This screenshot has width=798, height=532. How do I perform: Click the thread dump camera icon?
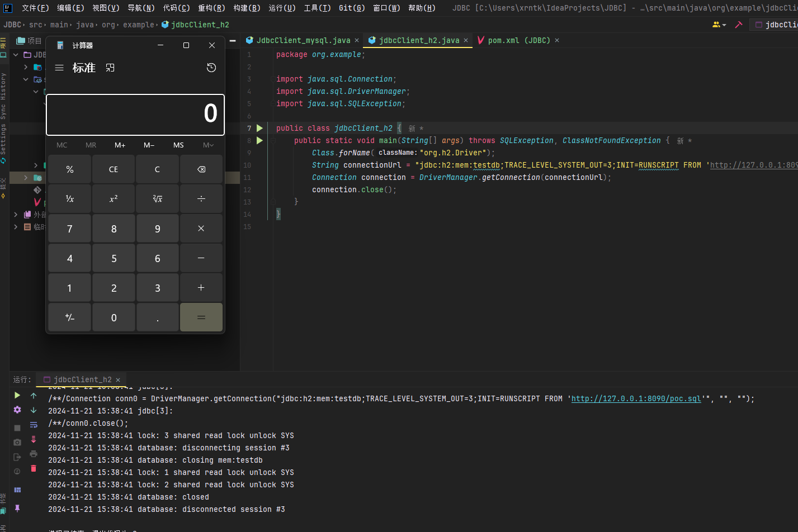(x=17, y=442)
